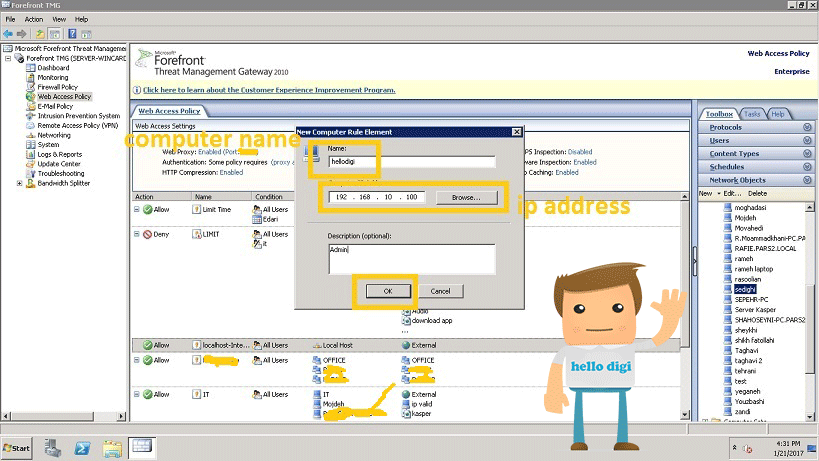Click the Forefront TMG taskbar button
Image resolution: width=819 pixels, height=461 pixels.
point(142,447)
